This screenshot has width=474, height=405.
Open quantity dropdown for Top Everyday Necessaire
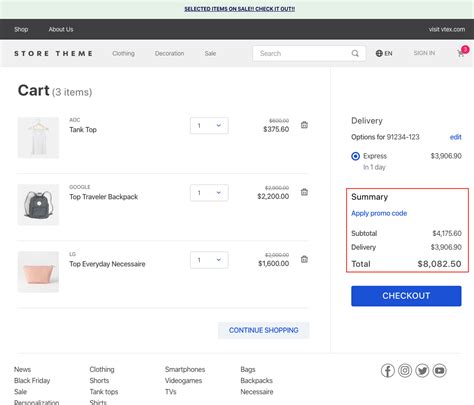coord(209,260)
